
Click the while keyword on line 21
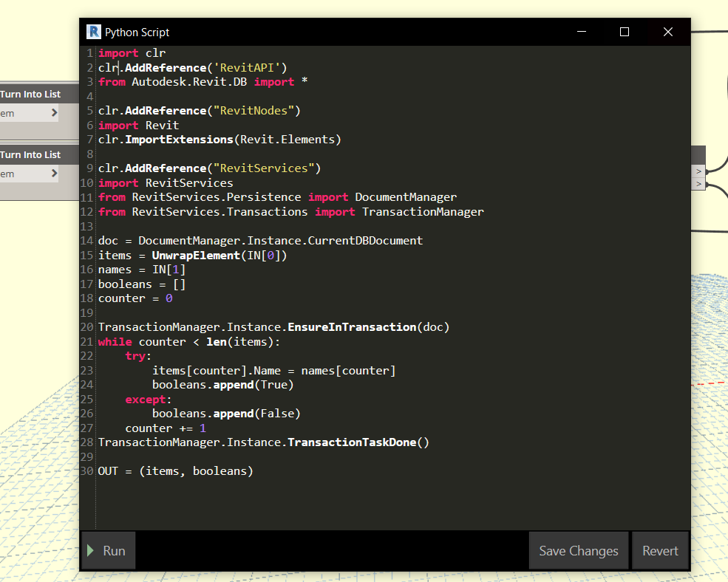[115, 342]
